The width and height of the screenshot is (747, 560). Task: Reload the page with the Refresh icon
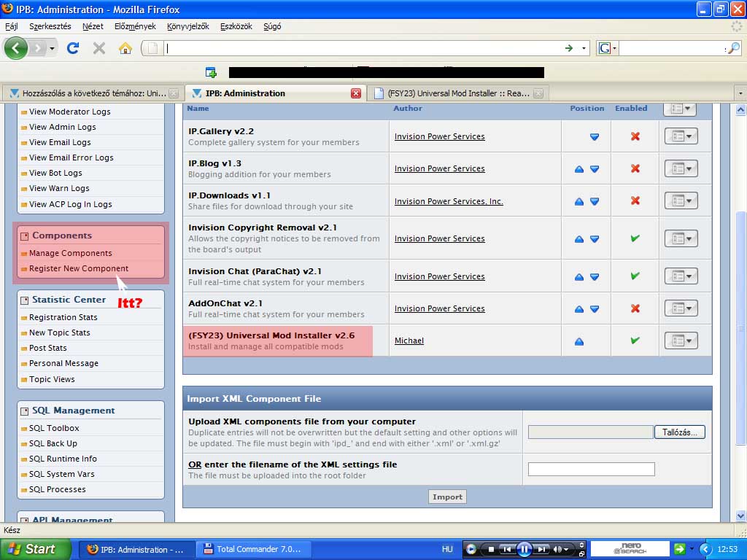pos(73,48)
